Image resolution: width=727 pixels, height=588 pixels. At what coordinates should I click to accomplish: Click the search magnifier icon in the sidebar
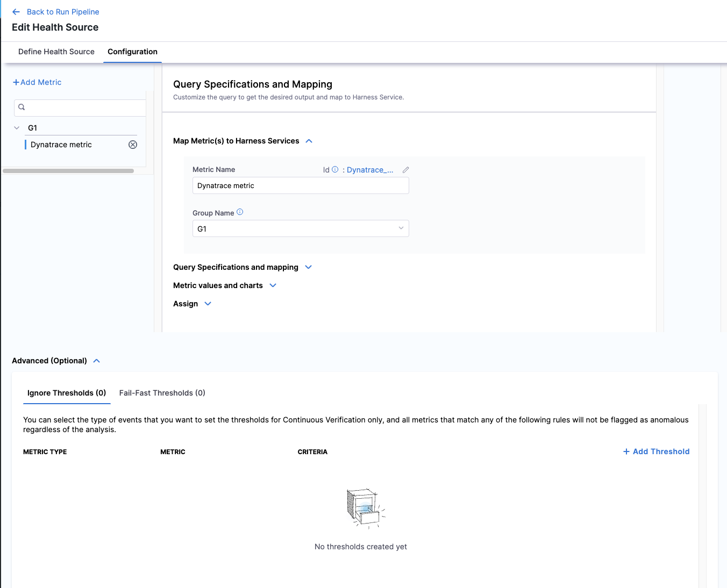coord(22,107)
